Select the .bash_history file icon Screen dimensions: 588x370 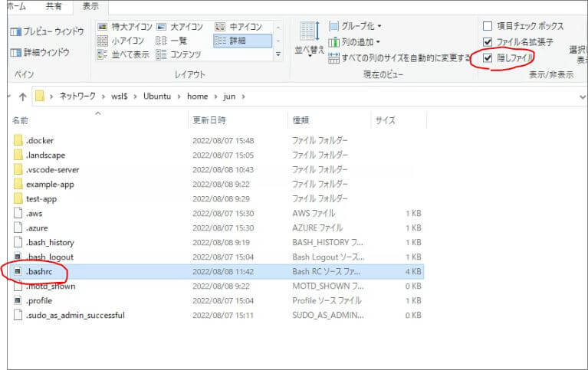[18, 242]
